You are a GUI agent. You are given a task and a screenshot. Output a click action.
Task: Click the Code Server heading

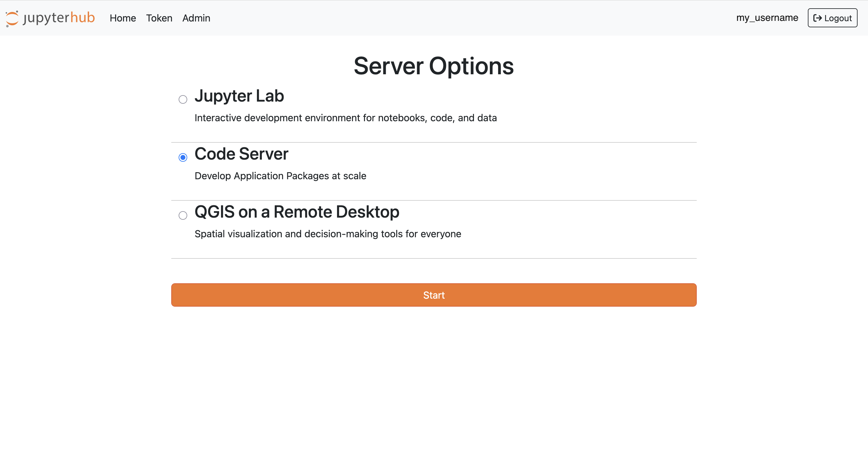click(x=241, y=154)
